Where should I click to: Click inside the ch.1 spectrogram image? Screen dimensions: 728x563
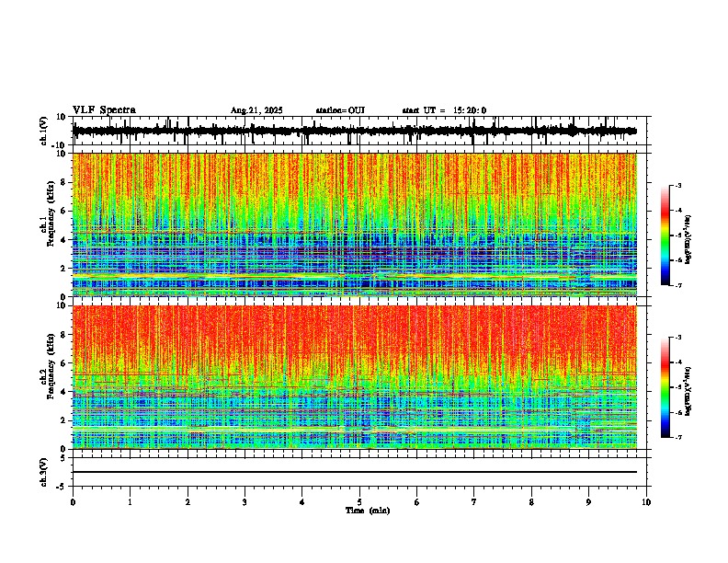tap(354, 224)
